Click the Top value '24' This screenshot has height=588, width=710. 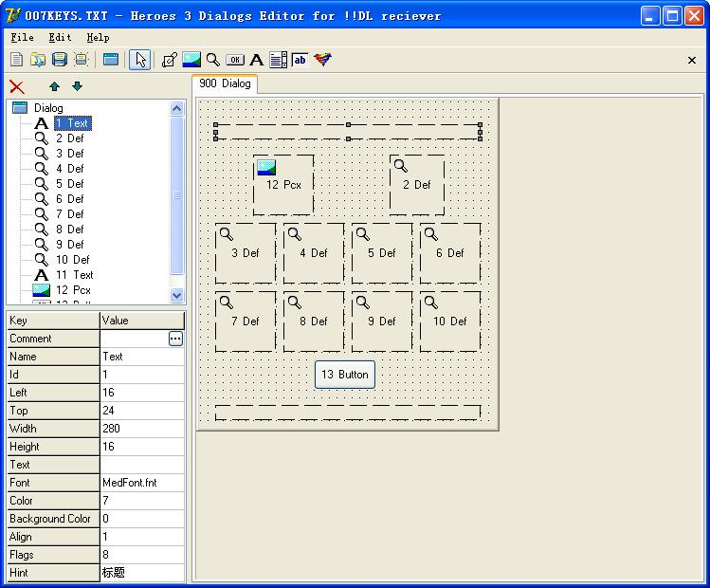pyautogui.click(x=142, y=411)
